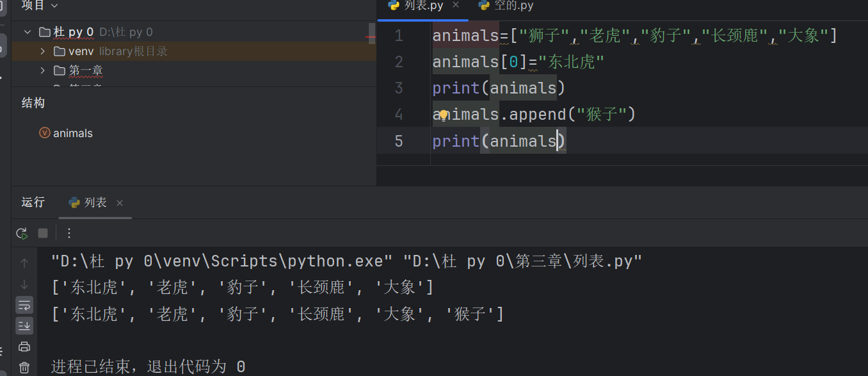Expand the 第一章 folder
Screen dimensions: 868x376
pyautogui.click(x=43, y=70)
